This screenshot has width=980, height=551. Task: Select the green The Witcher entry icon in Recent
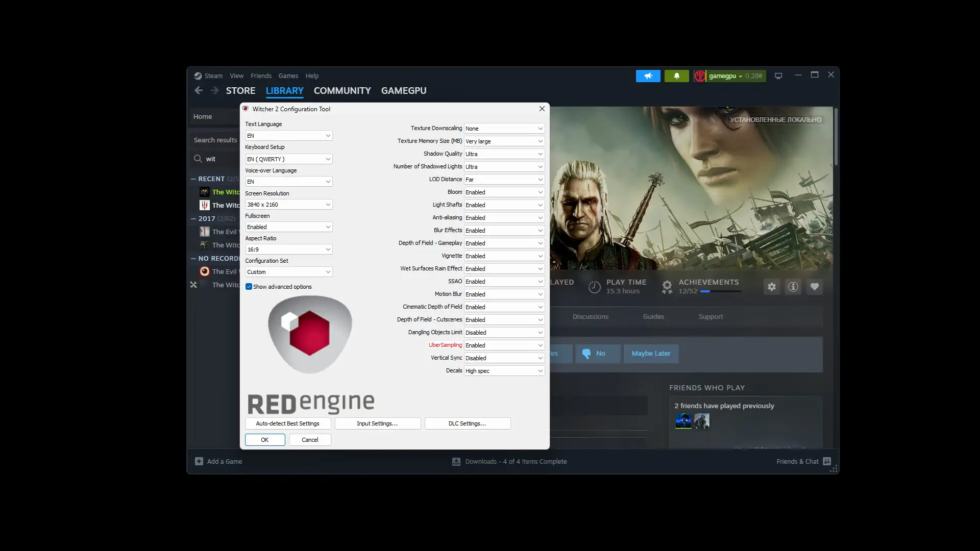point(204,192)
